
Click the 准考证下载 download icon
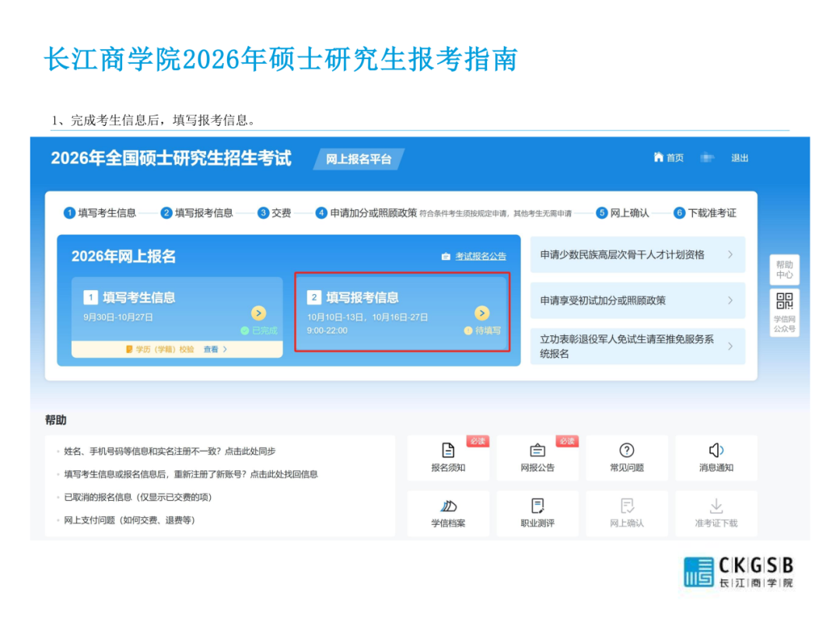tap(716, 506)
